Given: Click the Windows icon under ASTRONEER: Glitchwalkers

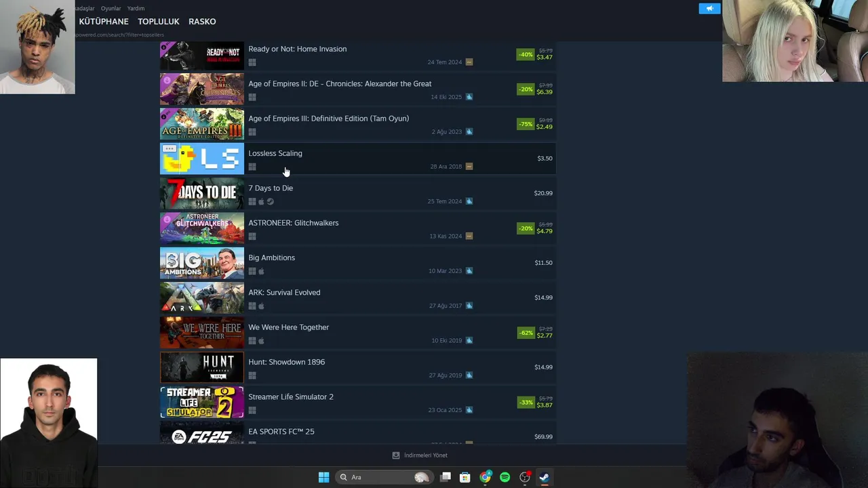Looking at the screenshot, I should [x=252, y=237].
